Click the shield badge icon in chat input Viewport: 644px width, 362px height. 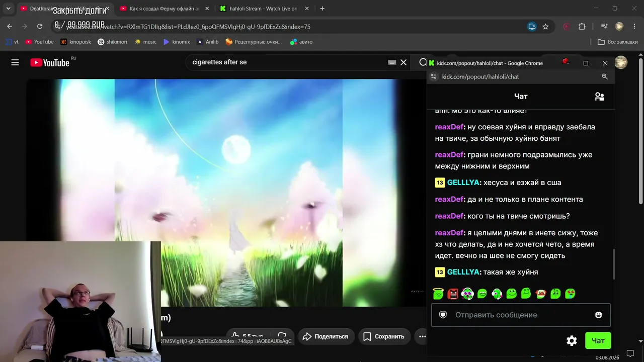coord(443,315)
